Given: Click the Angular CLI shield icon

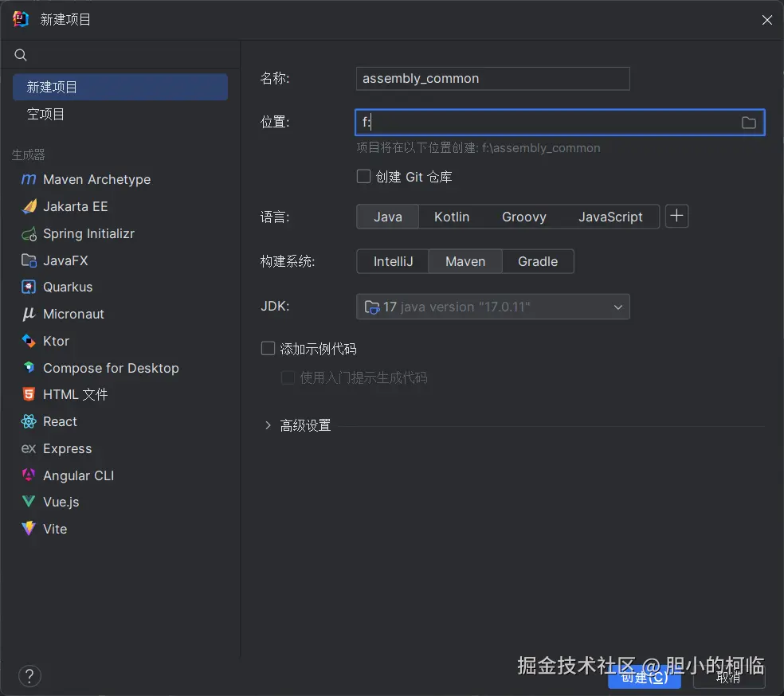Looking at the screenshot, I should tap(29, 475).
